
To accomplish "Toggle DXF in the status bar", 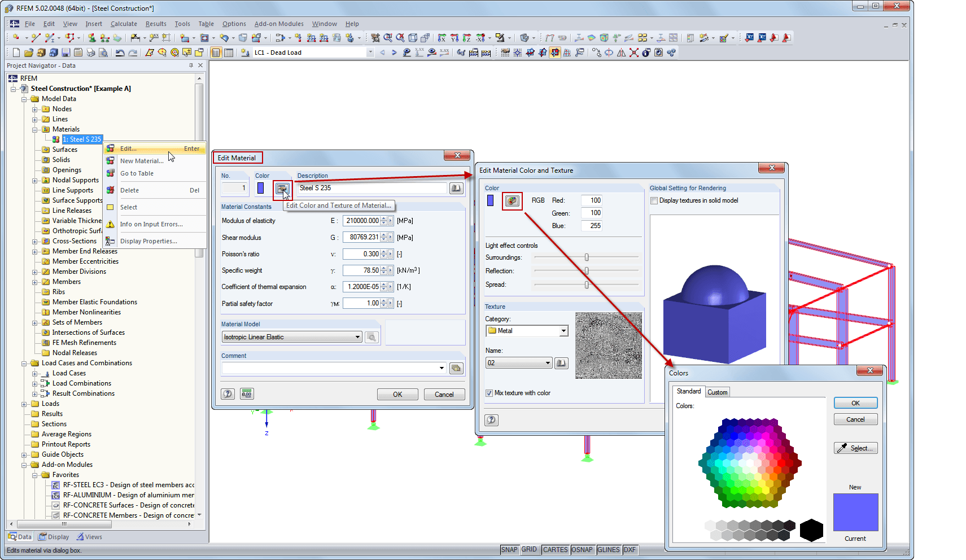I will point(630,550).
